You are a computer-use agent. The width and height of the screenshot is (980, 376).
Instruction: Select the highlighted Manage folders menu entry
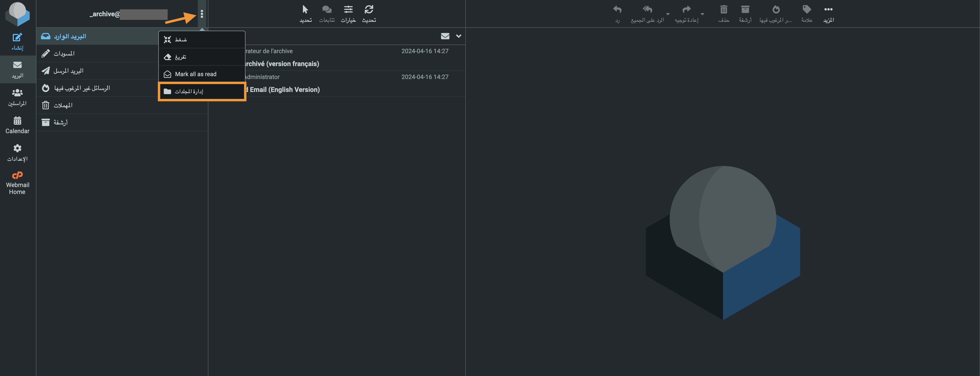[x=202, y=91]
